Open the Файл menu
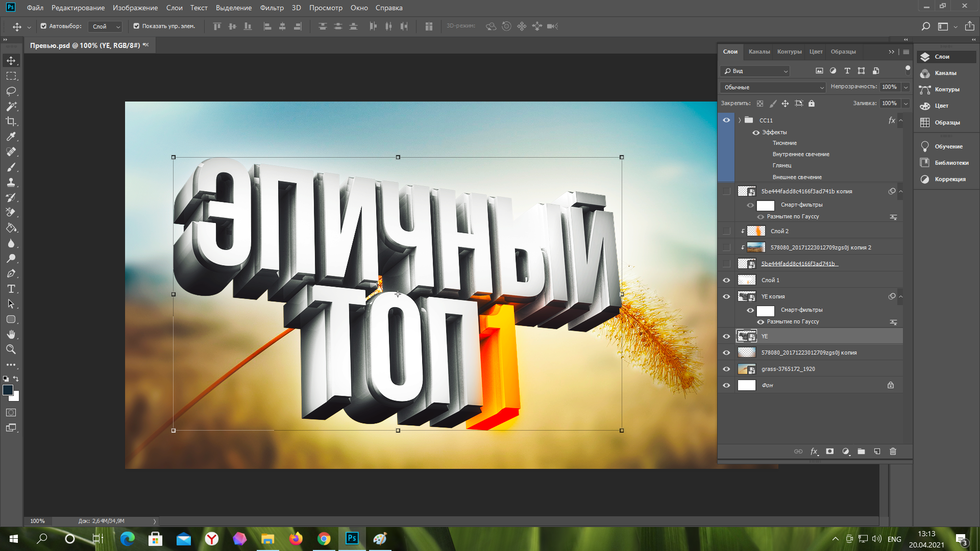The height and width of the screenshot is (551, 980). [x=35, y=8]
